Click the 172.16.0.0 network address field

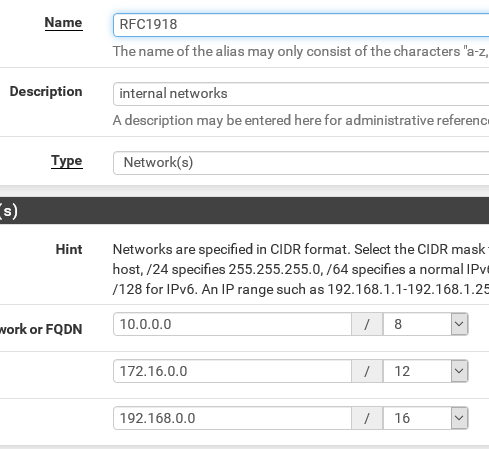[232, 371]
